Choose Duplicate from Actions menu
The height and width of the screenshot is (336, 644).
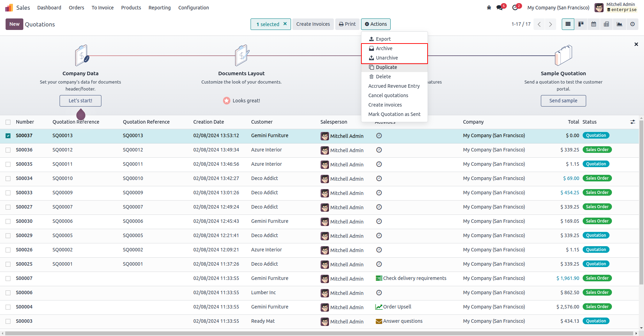(386, 67)
